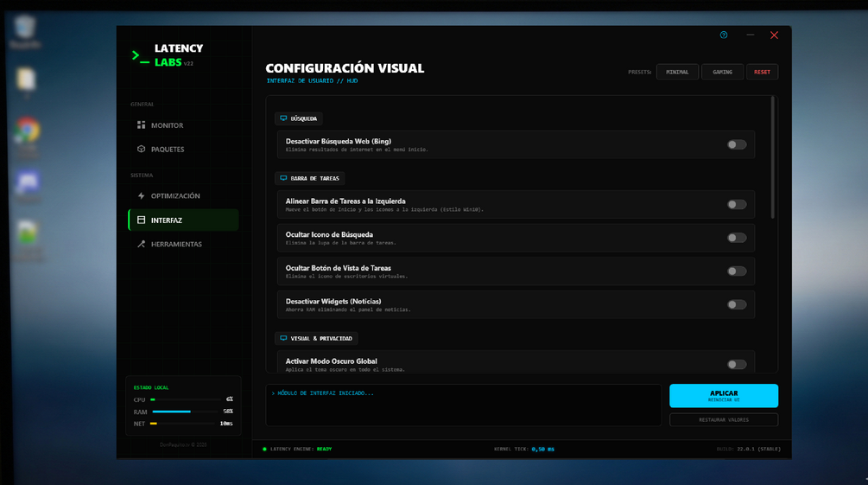Click the RAM usage bar
The height and width of the screenshot is (485, 868).
[x=186, y=412]
